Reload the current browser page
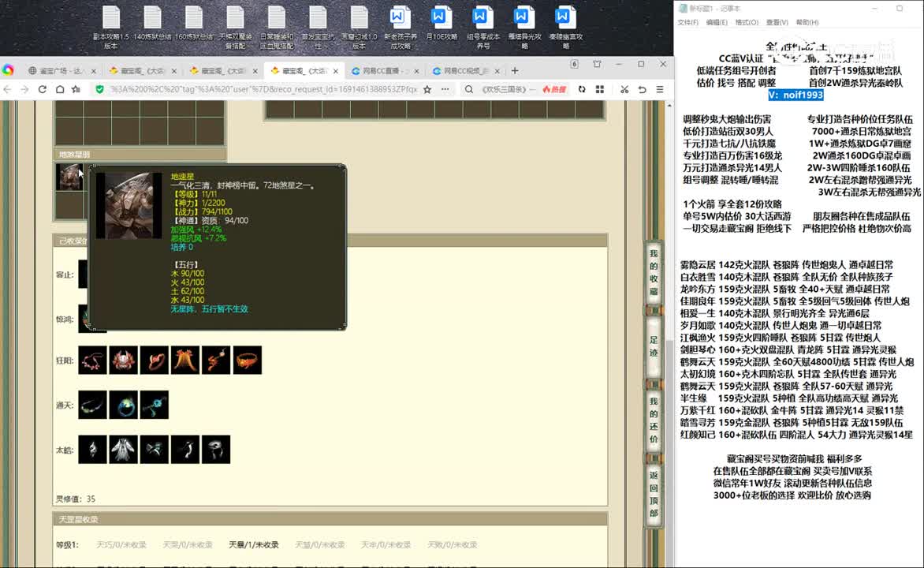This screenshot has height=568, width=924. pos(43,90)
